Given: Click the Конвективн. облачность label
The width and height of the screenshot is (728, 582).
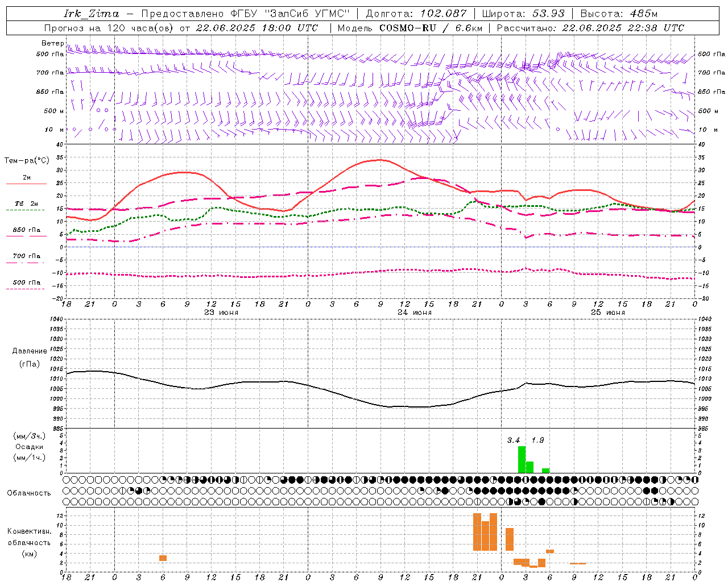Looking at the screenshot, I should (29, 537).
